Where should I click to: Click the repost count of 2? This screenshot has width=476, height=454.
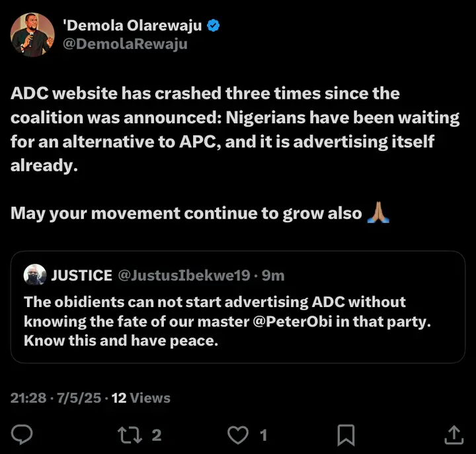pyautogui.click(x=157, y=435)
